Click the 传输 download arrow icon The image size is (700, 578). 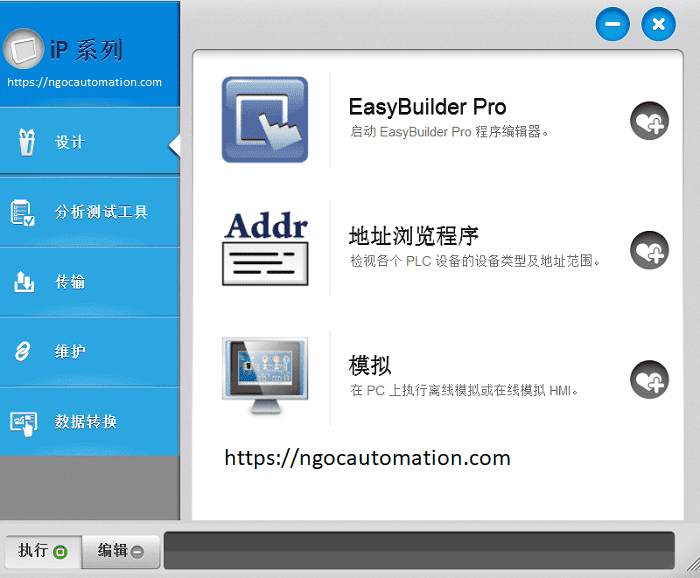coord(24,281)
